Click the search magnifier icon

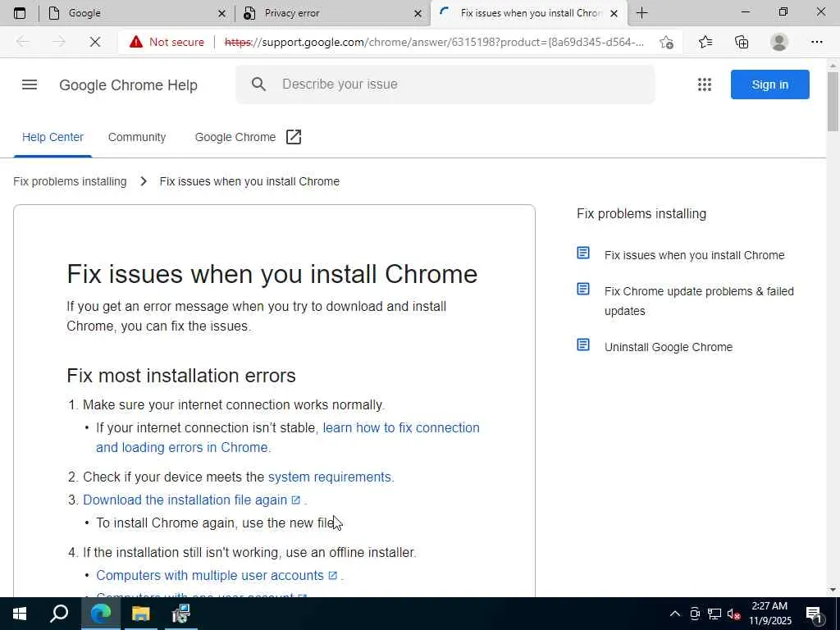point(258,84)
